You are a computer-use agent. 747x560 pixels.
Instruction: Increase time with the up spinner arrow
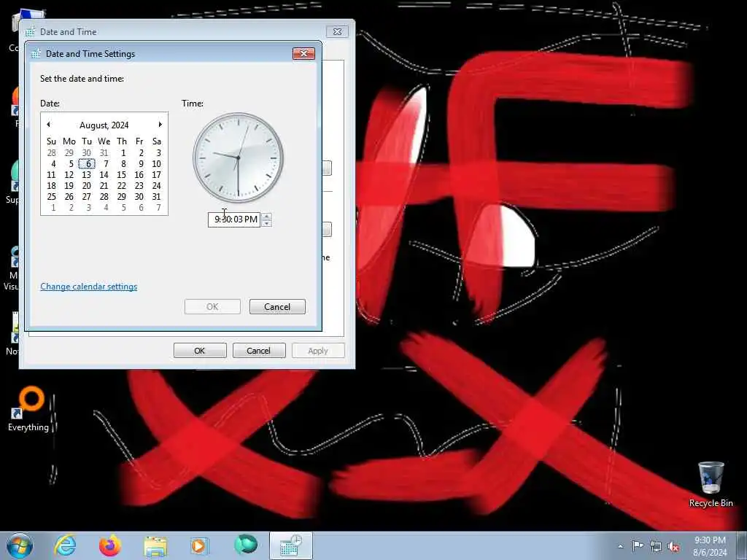[x=267, y=216]
